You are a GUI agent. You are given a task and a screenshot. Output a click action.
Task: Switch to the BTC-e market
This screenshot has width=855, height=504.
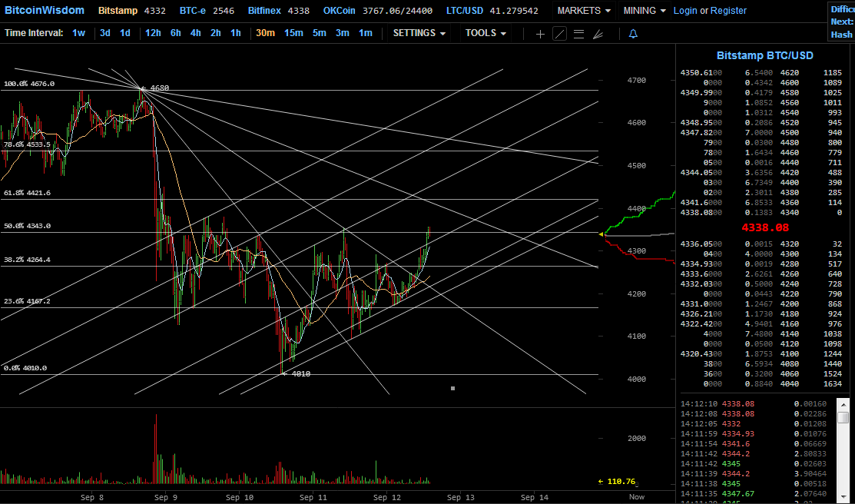(194, 10)
